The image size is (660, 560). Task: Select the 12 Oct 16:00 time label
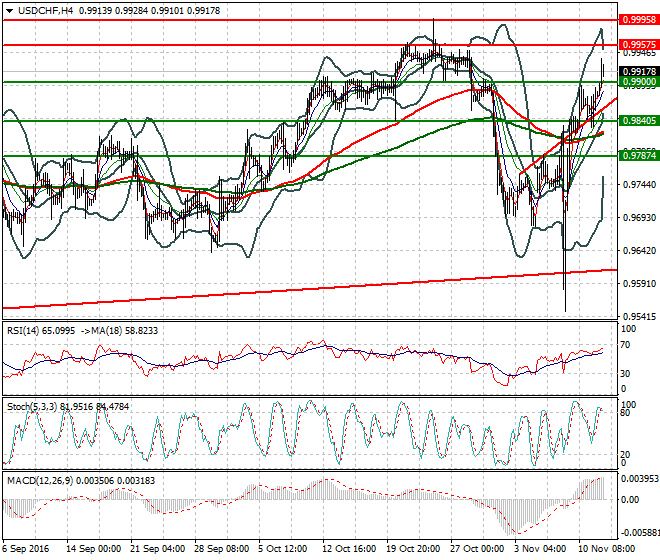coord(349,549)
